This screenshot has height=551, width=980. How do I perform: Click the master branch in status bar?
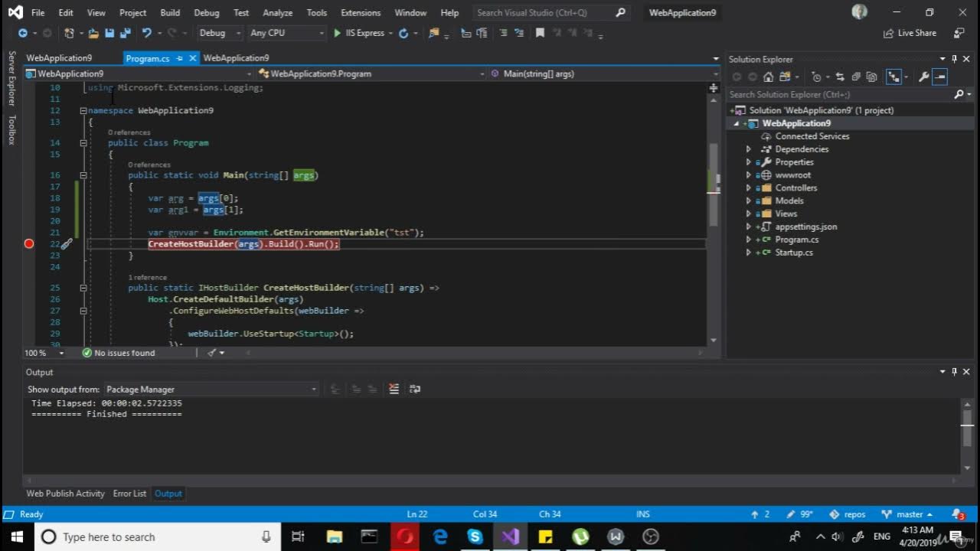(907, 514)
